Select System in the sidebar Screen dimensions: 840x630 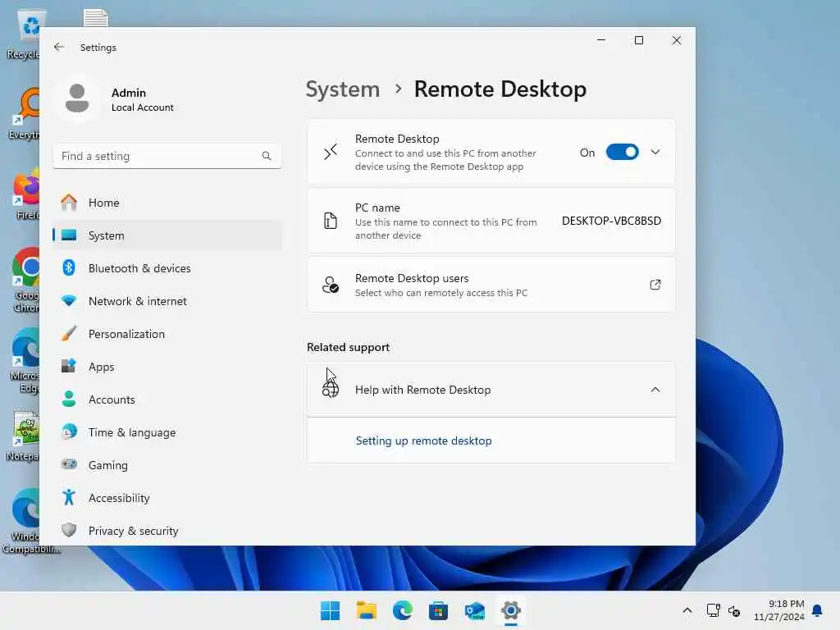point(167,235)
